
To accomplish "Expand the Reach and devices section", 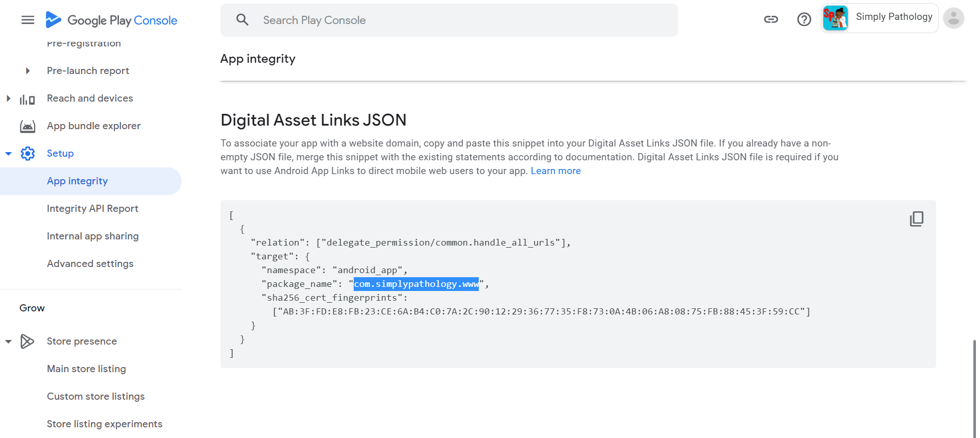I will click(8, 98).
